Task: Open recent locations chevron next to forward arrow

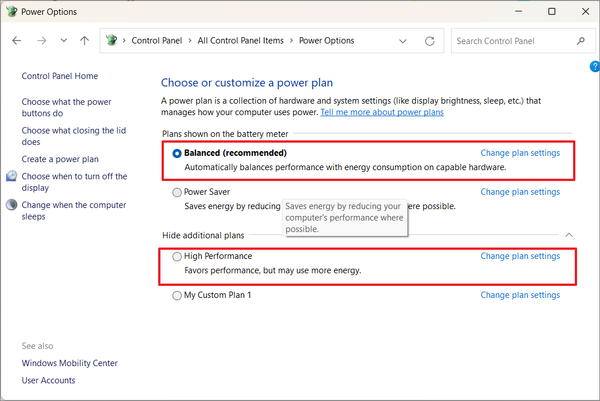Action: (x=64, y=40)
